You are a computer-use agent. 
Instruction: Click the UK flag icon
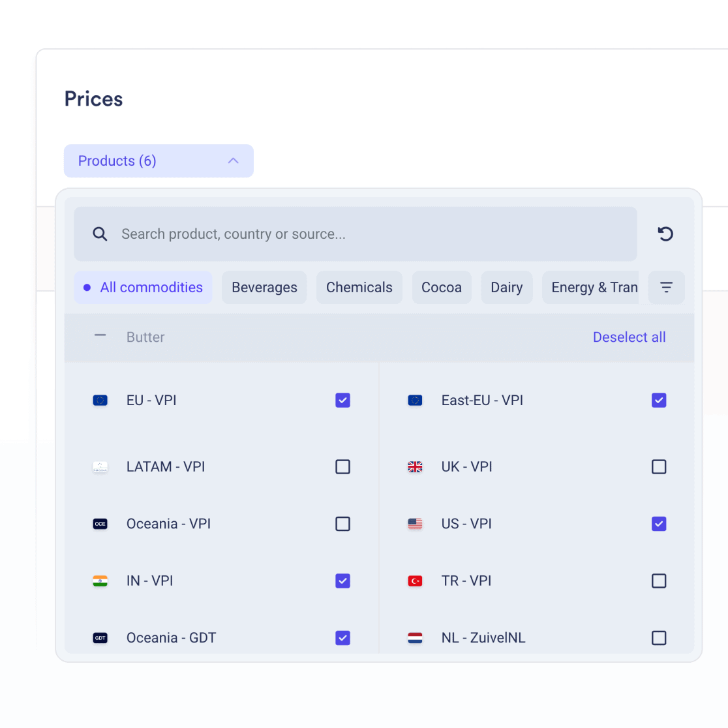(415, 467)
